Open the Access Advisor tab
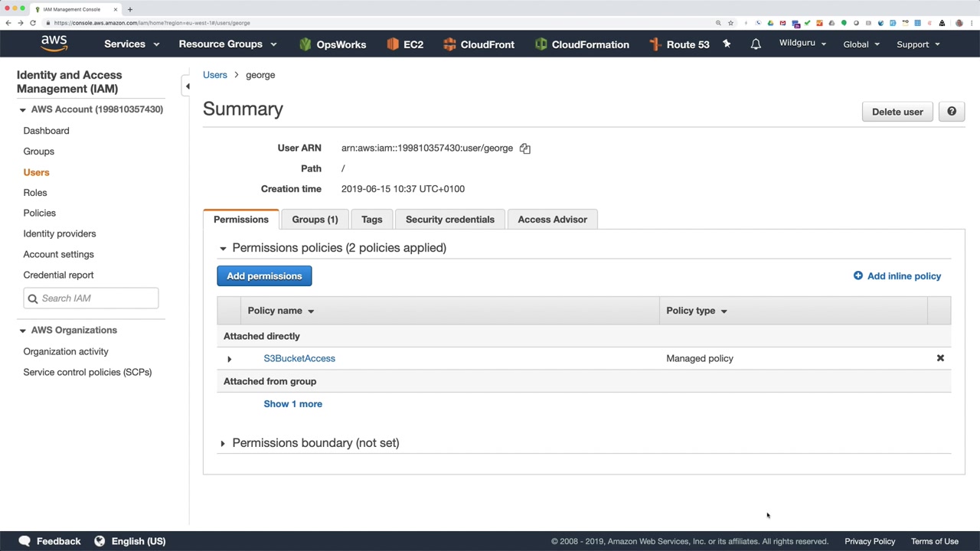 click(x=552, y=220)
